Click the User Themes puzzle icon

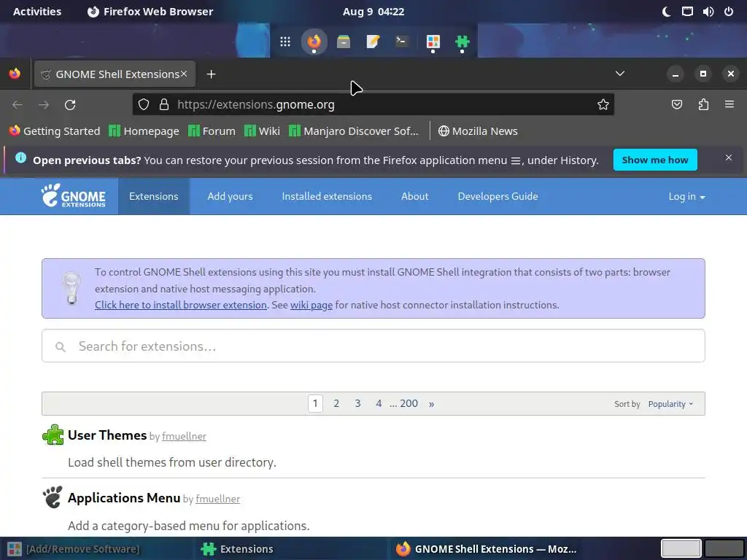tap(53, 435)
